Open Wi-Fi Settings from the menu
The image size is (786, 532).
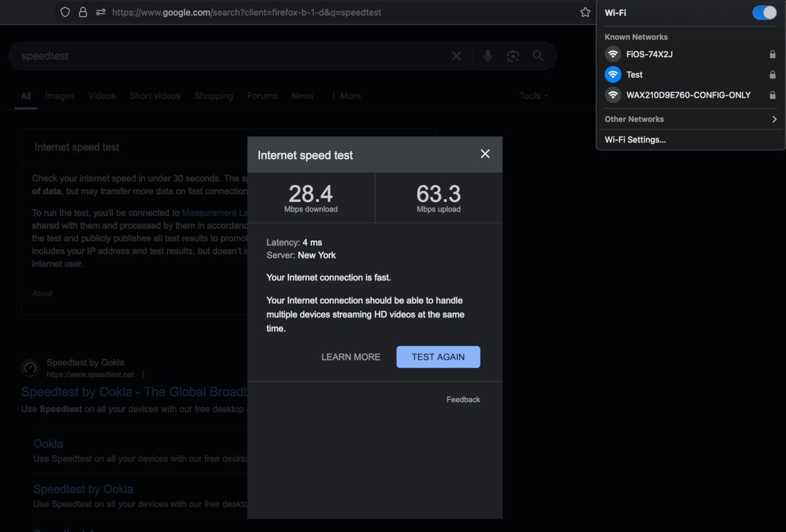(635, 140)
